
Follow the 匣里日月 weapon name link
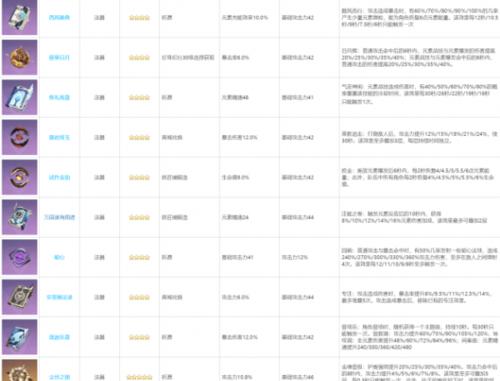[59, 57]
